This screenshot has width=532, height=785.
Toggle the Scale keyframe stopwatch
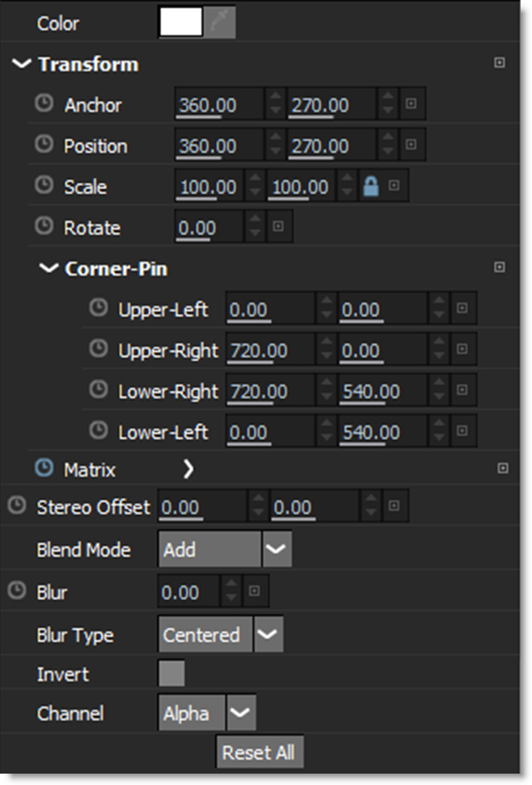[x=44, y=185]
